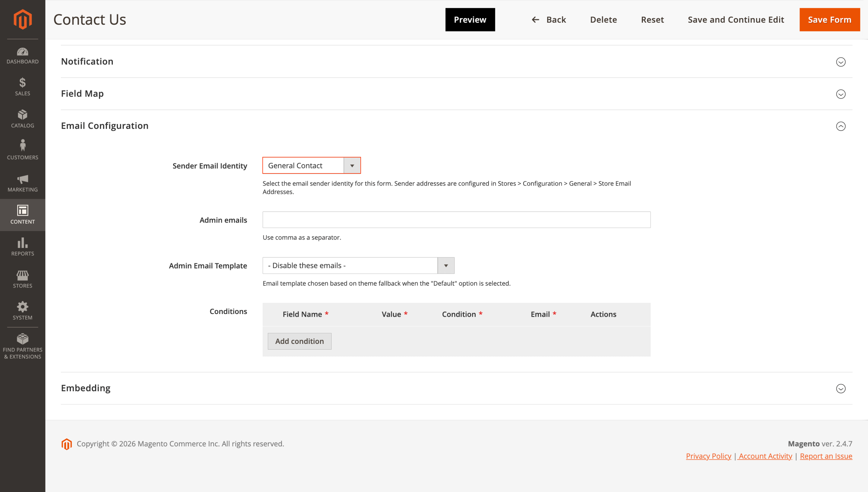Viewport: 868px width, 492px height.
Task: Click the Actions column header
Action: (x=603, y=314)
